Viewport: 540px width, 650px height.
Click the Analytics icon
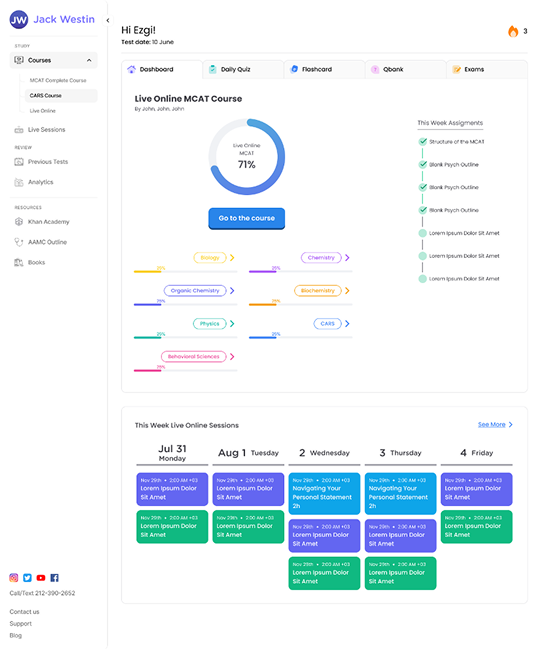19,182
